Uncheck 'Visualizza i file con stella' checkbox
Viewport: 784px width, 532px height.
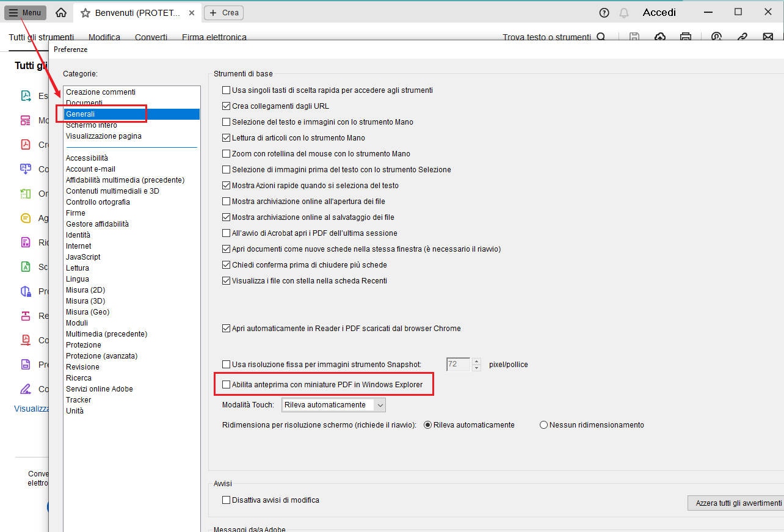click(x=227, y=281)
